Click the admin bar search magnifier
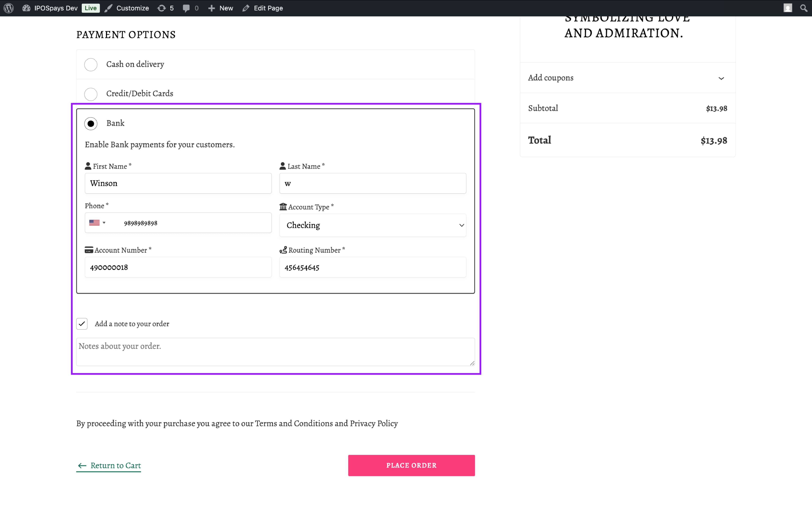This screenshot has height=508, width=812. tap(804, 8)
